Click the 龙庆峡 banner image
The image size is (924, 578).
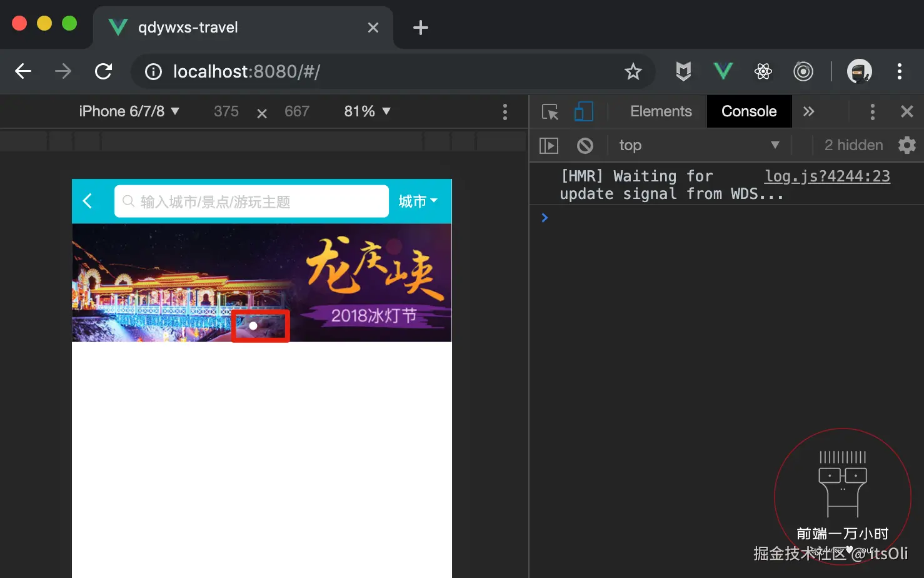[262, 282]
